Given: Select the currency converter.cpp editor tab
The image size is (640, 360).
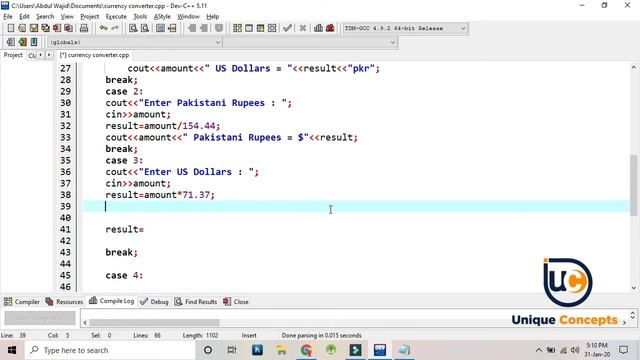Looking at the screenshot, I should click(x=95, y=55).
